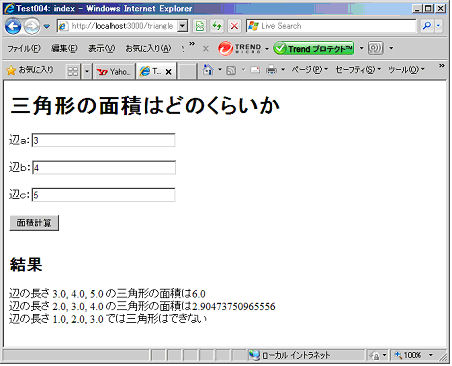The width and height of the screenshot is (452, 366).
Task: Click the 面積計算 button
Action: 34,223
